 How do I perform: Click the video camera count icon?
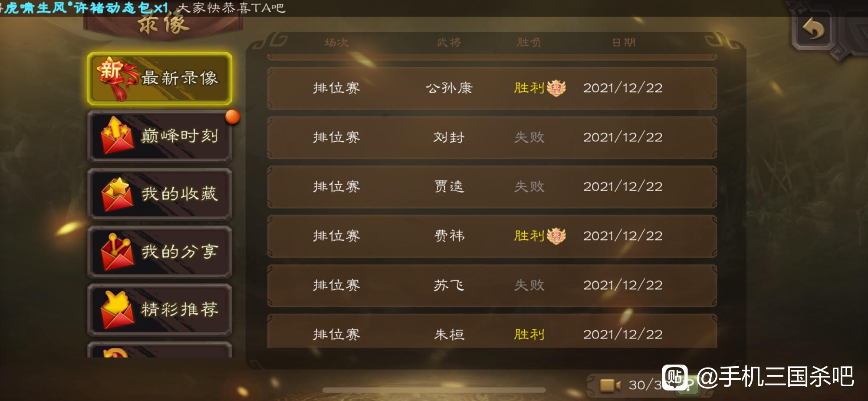pos(610,385)
